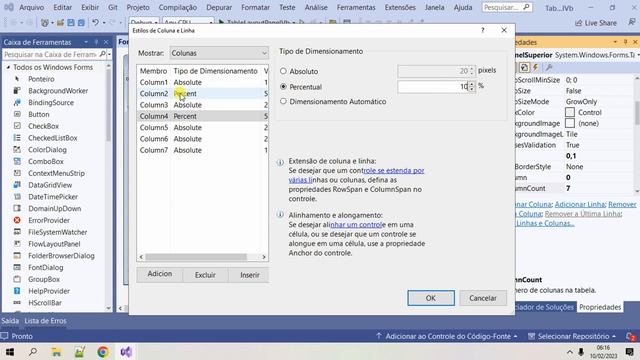This screenshot has width=640, height=360.
Task: Open the Arquivo menu
Action: [x=31, y=7]
